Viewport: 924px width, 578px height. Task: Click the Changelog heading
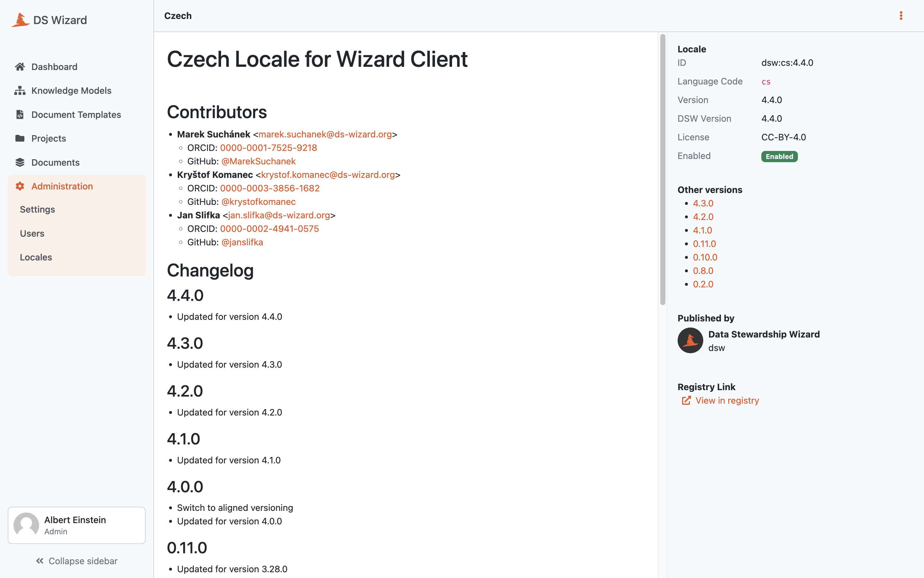pyautogui.click(x=210, y=271)
